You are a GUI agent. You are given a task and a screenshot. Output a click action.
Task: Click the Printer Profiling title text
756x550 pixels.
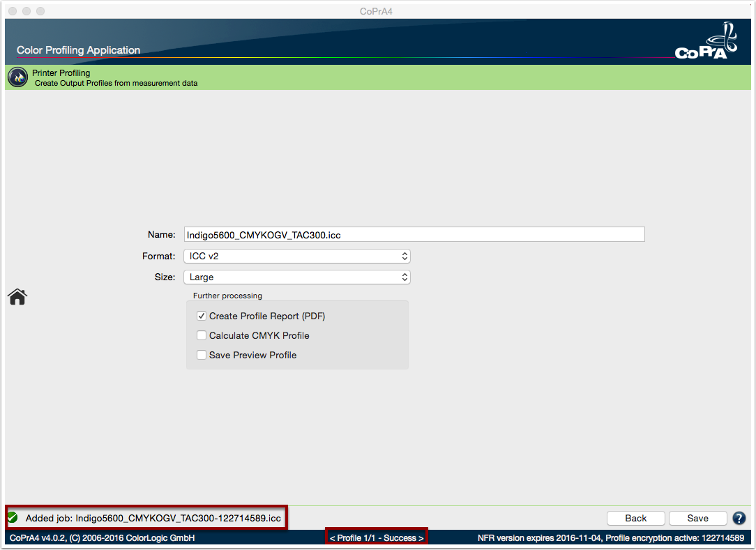pyautogui.click(x=61, y=72)
